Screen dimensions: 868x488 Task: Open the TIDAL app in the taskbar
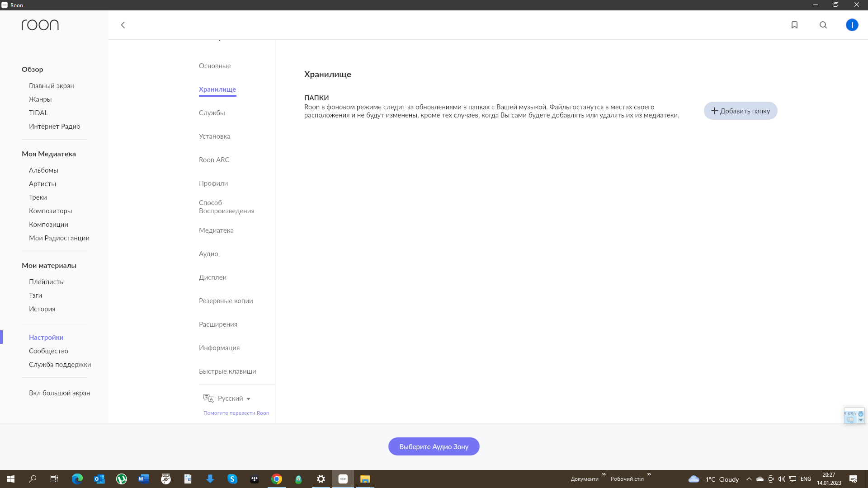255,479
